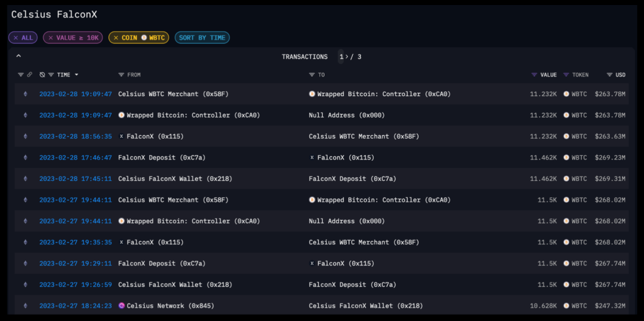Click Ethereum icon in the 2023-02-27 19:29:11 row
644x321 pixels.
coord(25,264)
